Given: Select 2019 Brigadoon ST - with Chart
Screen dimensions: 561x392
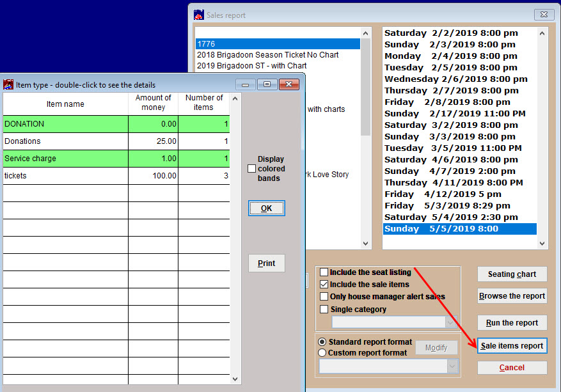Looking at the screenshot, I should pyautogui.click(x=278, y=65).
